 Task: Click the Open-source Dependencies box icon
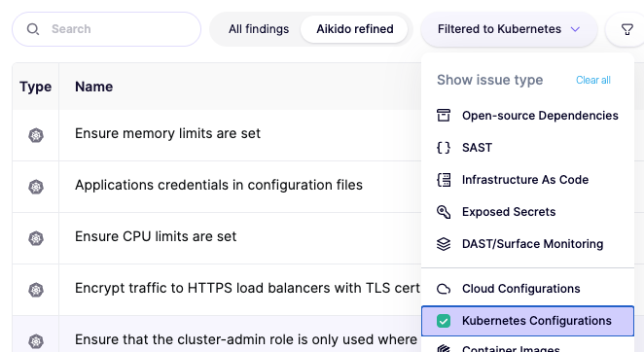(444, 116)
